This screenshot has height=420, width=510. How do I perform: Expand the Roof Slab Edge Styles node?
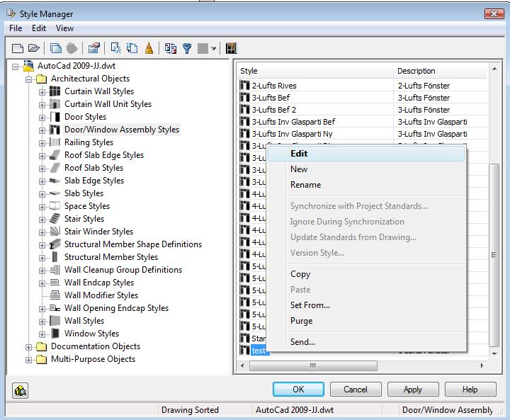tap(42, 156)
